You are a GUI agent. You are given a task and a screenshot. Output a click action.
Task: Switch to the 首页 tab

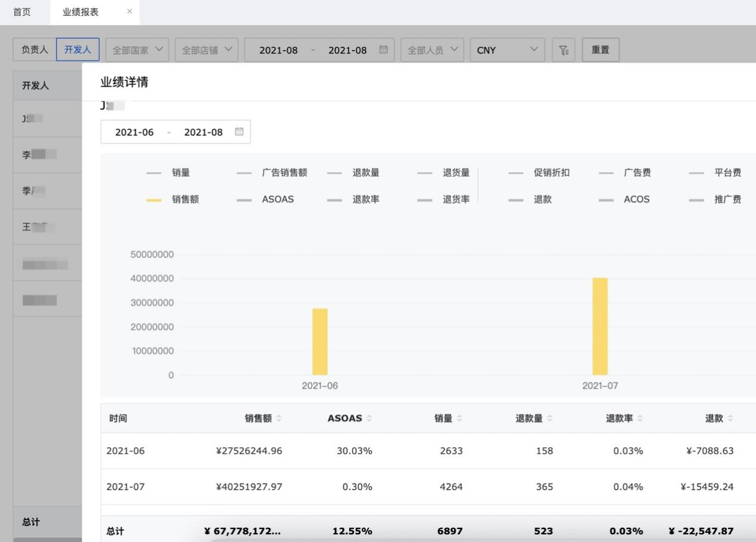tap(21, 11)
